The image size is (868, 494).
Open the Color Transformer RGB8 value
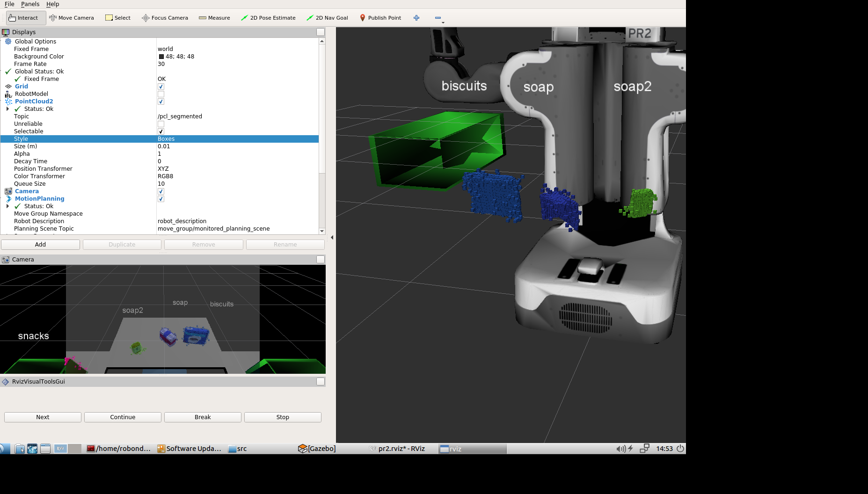pos(238,176)
